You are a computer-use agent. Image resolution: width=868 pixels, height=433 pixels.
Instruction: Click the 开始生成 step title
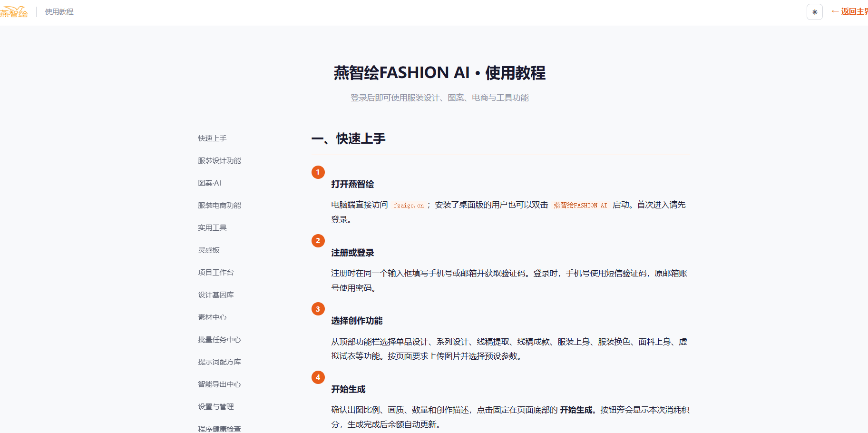[348, 389]
